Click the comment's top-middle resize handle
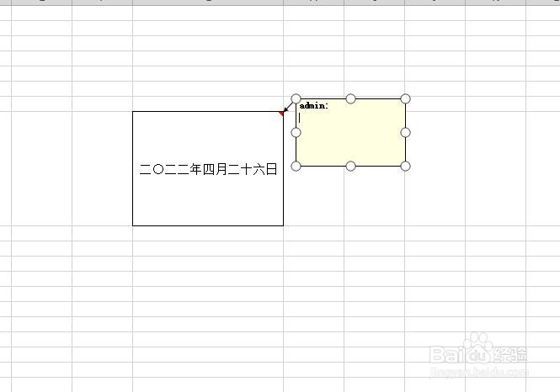The width and height of the screenshot is (560, 392). 350,98
